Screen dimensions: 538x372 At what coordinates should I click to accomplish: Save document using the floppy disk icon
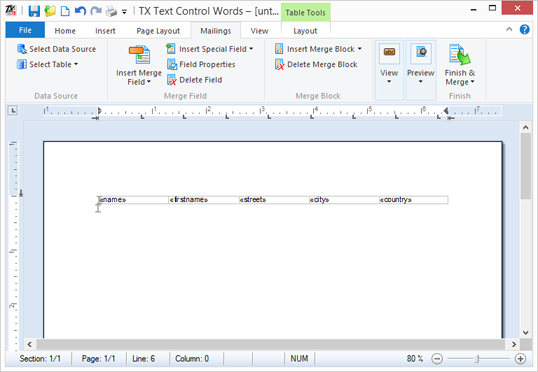[34, 11]
